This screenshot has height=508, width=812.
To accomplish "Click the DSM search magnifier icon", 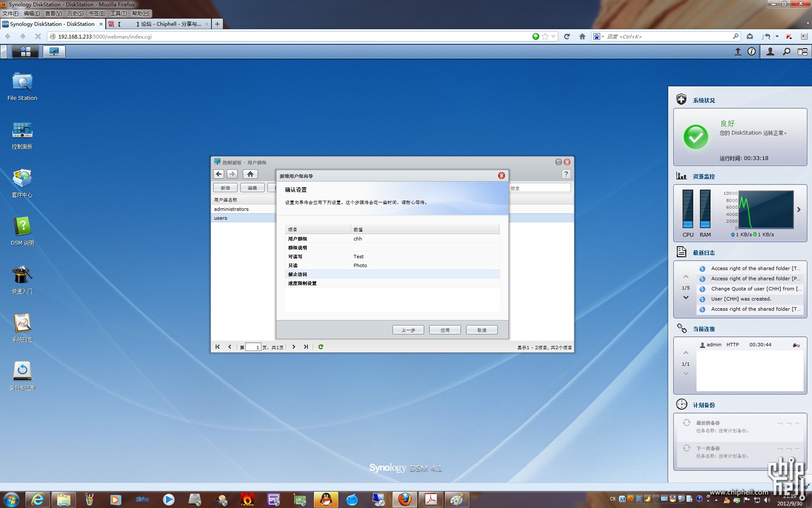I will [787, 52].
